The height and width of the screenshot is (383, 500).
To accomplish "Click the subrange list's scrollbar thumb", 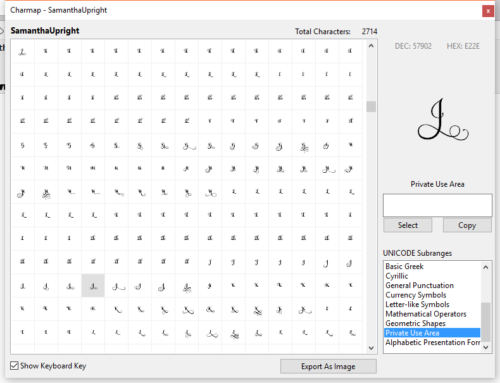I will (486, 322).
